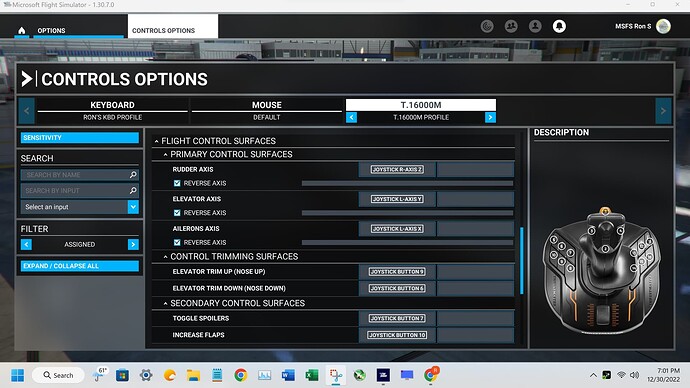Click the Joystick Button 9 binding for Elevator Trim Up
Screen dimensions: 690x388
[397, 272]
